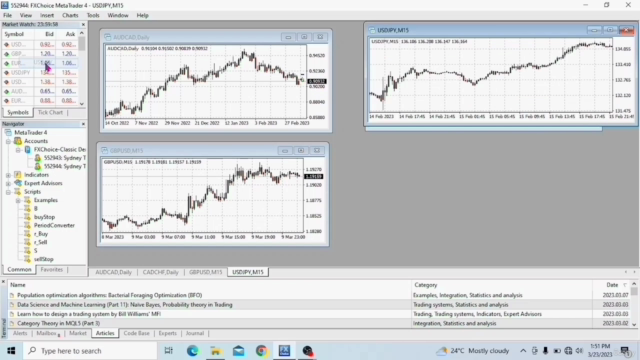This screenshot has height=360, width=640.
Task: Click the taskbar search box
Action: pyautogui.click(x=90, y=351)
